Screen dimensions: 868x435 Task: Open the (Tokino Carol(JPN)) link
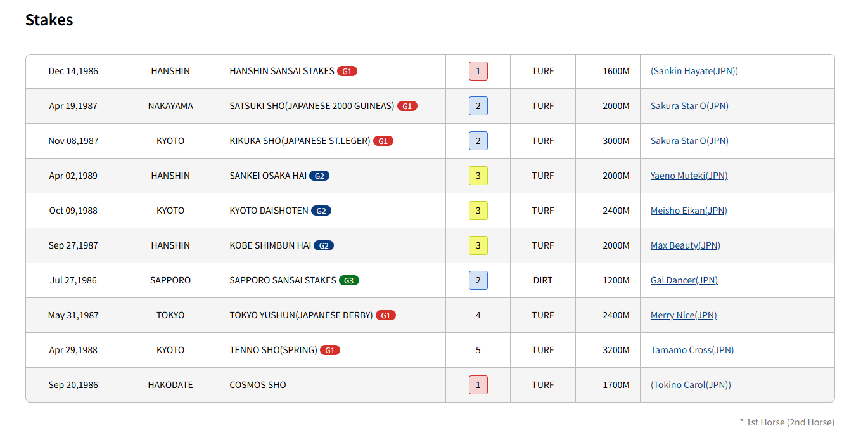691,385
